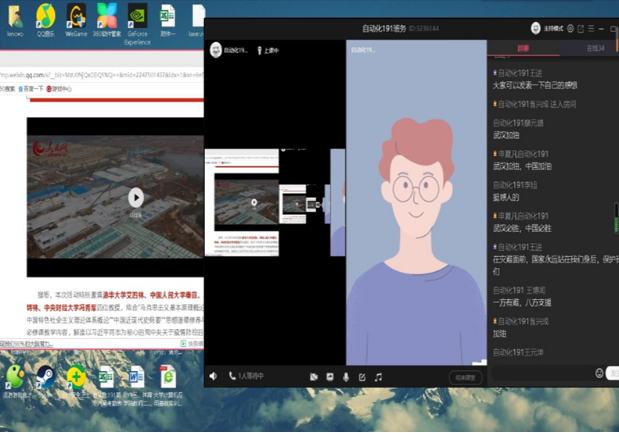Switch to the 讨论 chat tab

[x=522, y=47]
